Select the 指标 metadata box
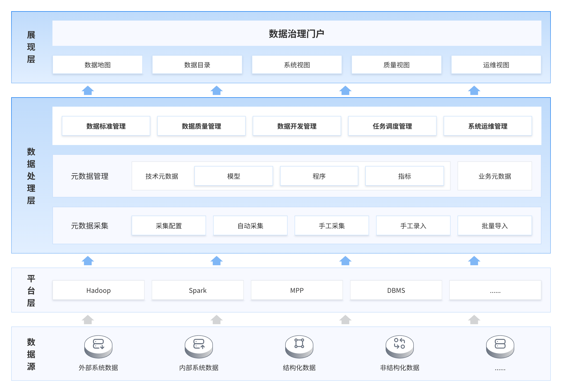Image resolution: width=562 pixels, height=392 pixels. pos(404,176)
